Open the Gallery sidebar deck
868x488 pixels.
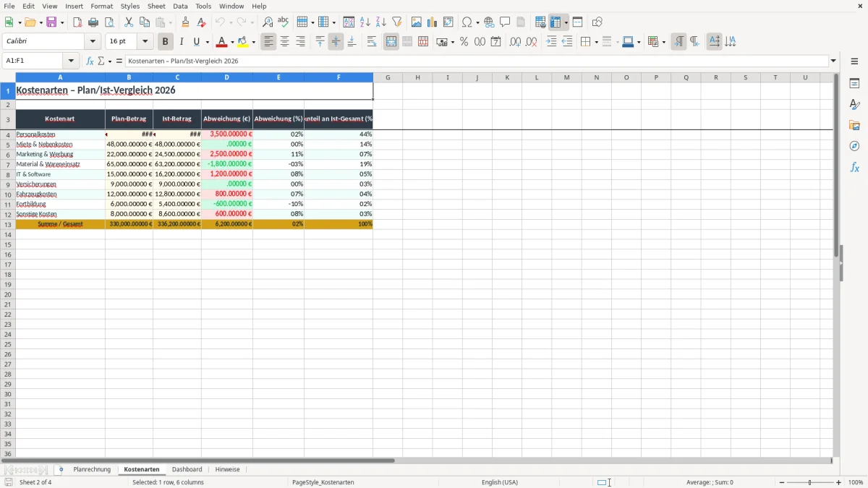[x=854, y=126]
